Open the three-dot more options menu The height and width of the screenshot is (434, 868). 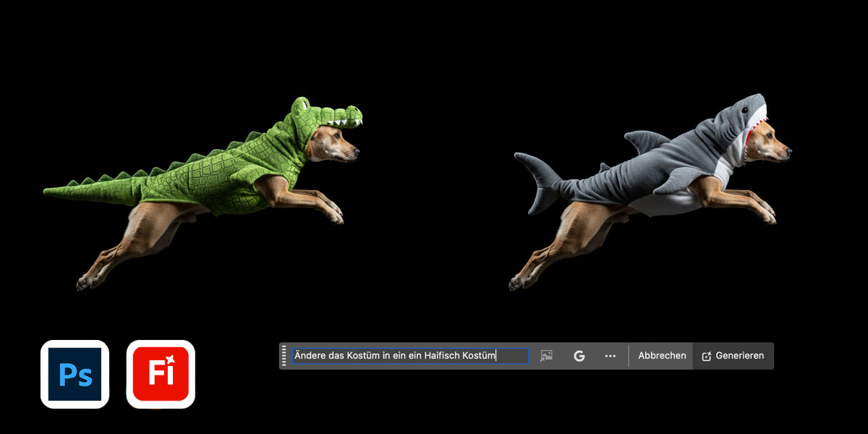coord(610,356)
